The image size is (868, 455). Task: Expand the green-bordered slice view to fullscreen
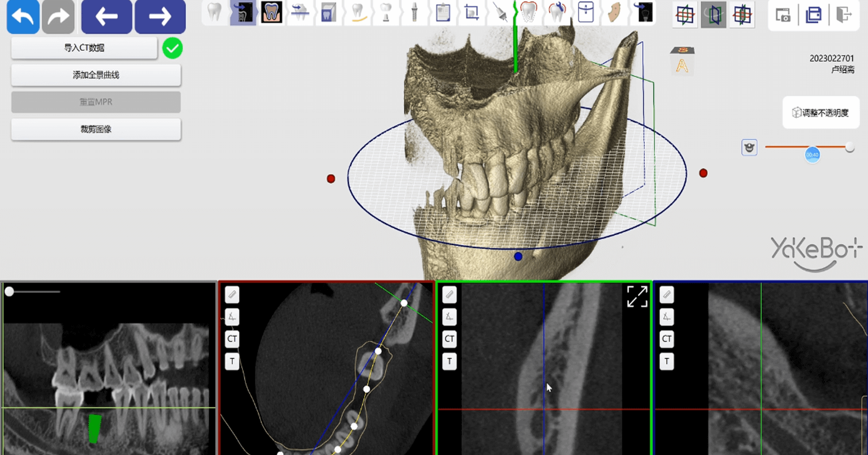coord(637,297)
